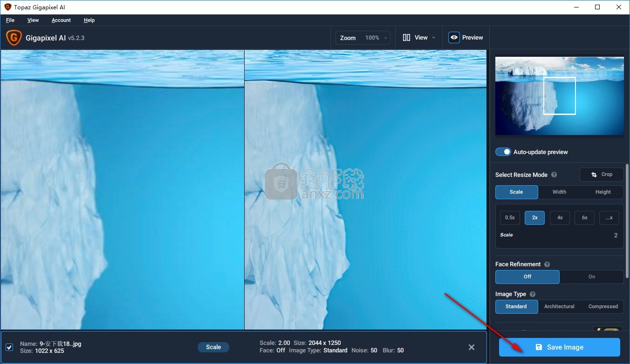This screenshot has height=364, width=630.
Task: Turn off Auto-update preview switch
Action: pos(503,152)
